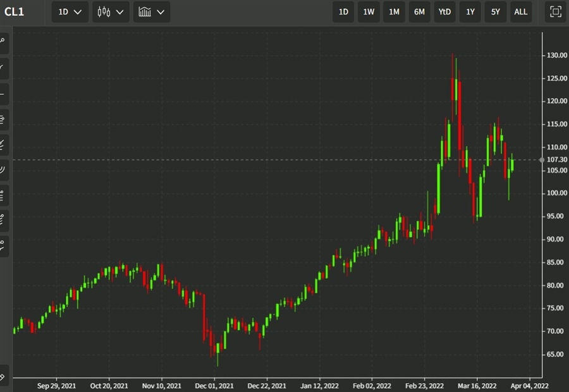Select the ALL time range
The width and height of the screenshot is (569, 392).
pyautogui.click(x=521, y=12)
